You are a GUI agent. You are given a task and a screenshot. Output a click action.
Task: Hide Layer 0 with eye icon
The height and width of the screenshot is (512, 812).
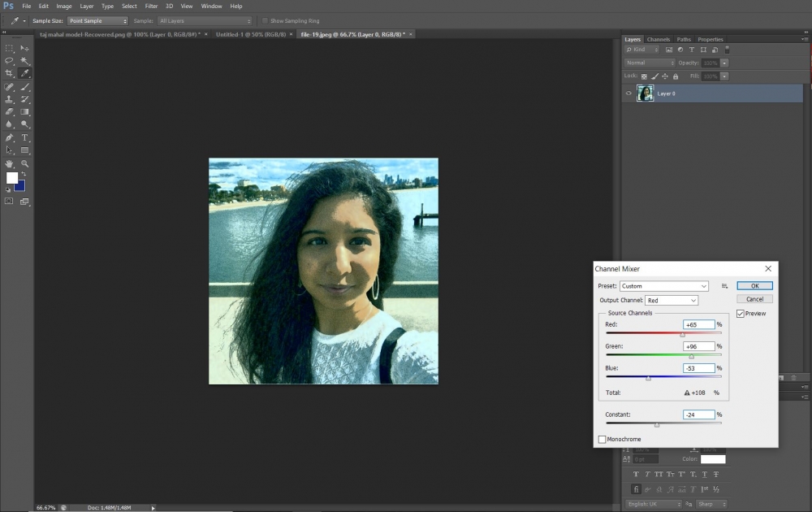(628, 93)
